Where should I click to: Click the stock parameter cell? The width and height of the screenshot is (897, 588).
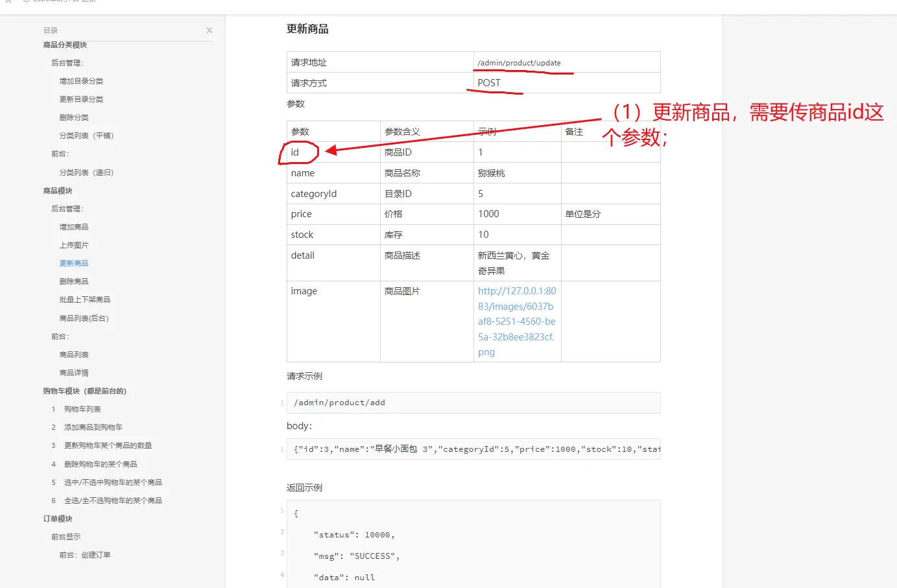[333, 235]
